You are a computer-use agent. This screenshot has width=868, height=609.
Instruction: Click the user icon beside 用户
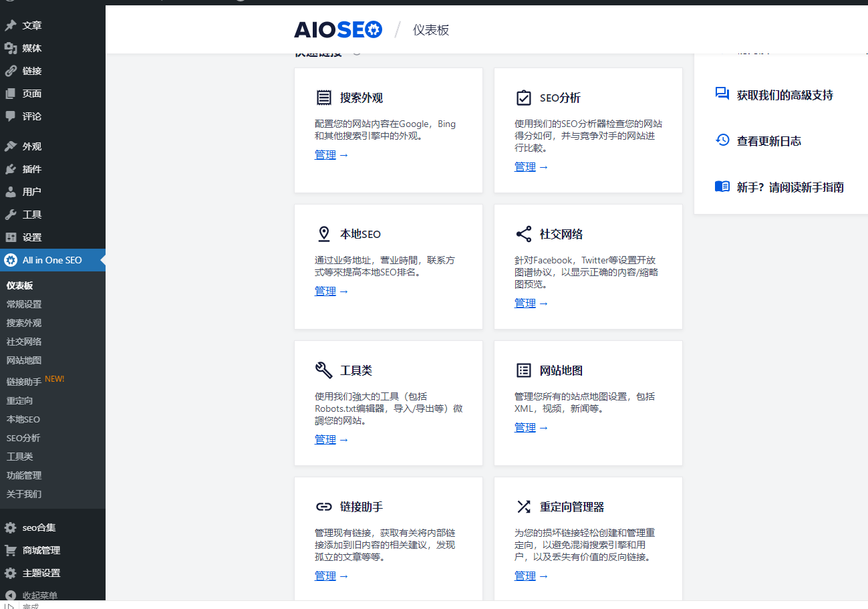coord(11,192)
